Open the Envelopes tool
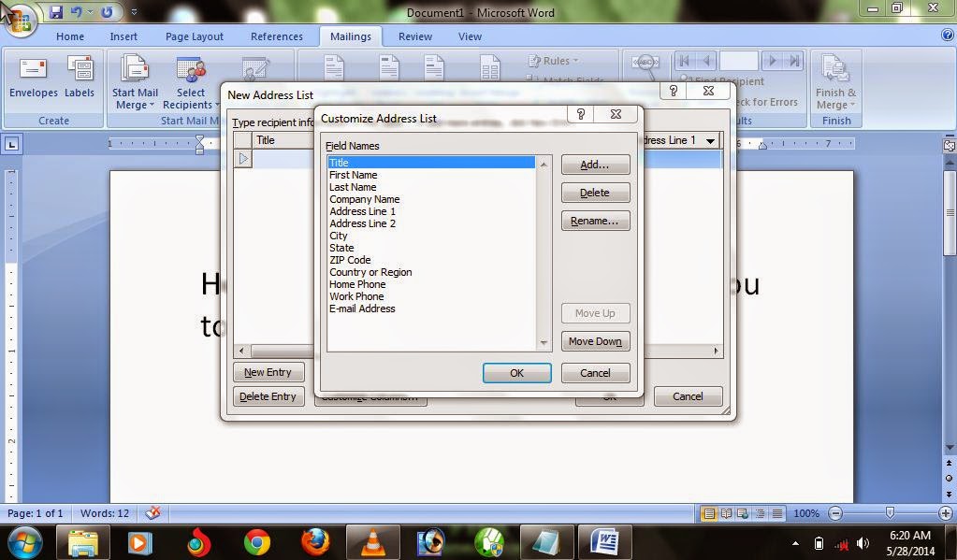Screen dimensions: 957x560 (34, 77)
